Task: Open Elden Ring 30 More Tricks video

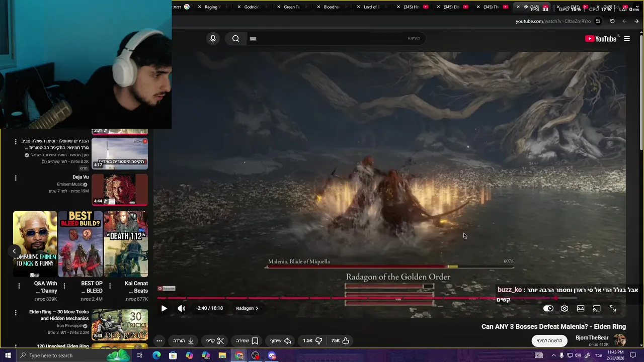Action: pos(120,325)
